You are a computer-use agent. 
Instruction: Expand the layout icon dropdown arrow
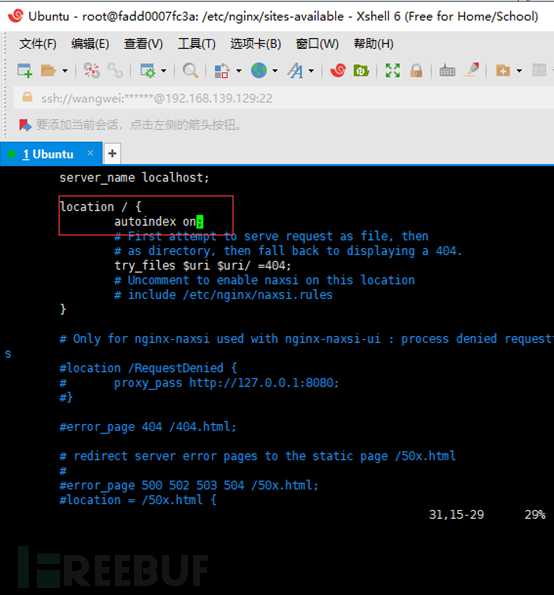[x=239, y=71]
